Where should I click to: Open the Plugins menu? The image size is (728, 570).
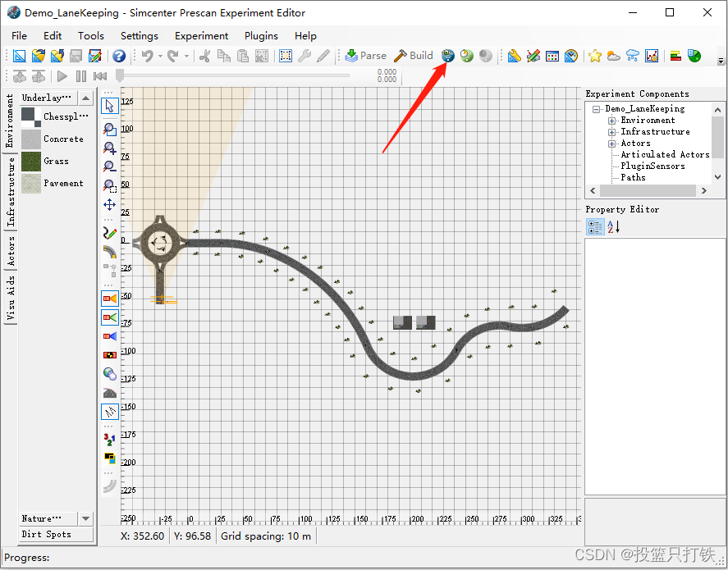261,36
